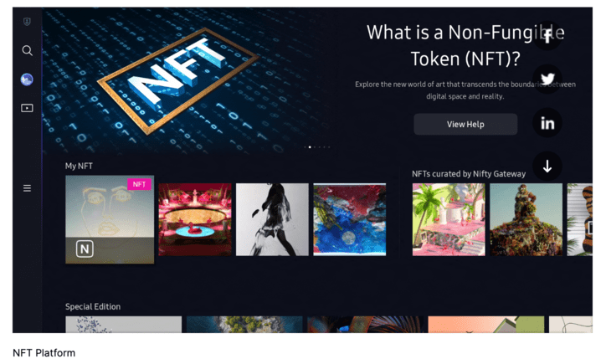Click the View Help button
This screenshot has width=606, height=364.
(465, 125)
